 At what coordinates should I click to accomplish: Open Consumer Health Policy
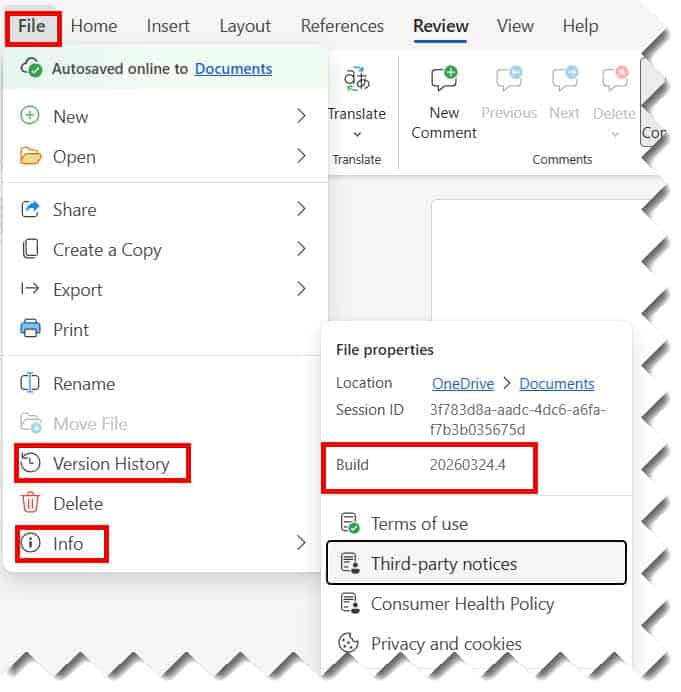tap(476, 604)
